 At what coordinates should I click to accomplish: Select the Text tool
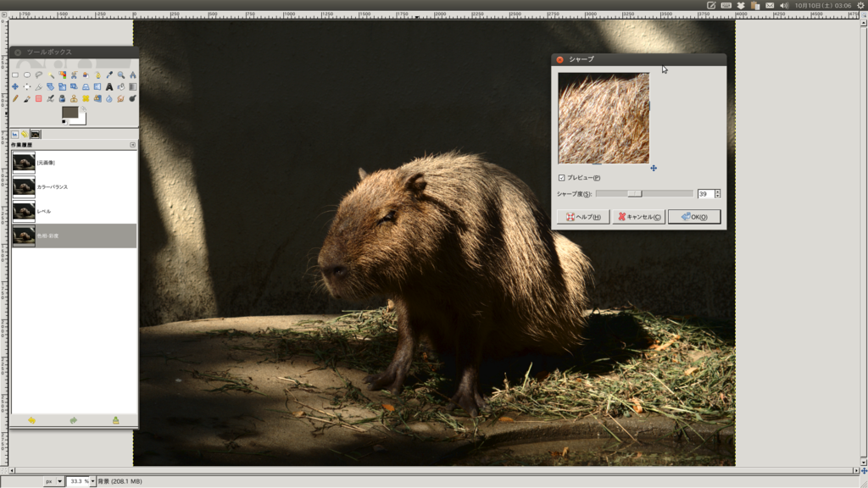[x=109, y=87]
